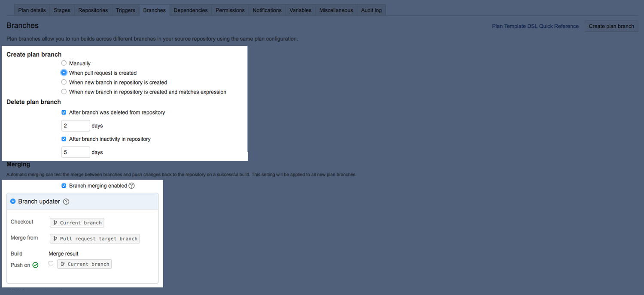This screenshot has width=644, height=295.
Task: Select When pull request is created
Action: click(x=64, y=73)
